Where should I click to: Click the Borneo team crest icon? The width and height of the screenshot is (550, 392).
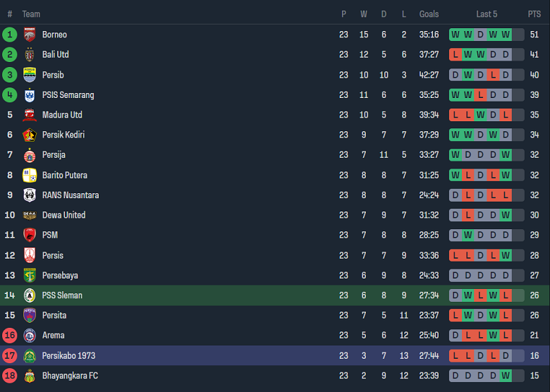30,35
